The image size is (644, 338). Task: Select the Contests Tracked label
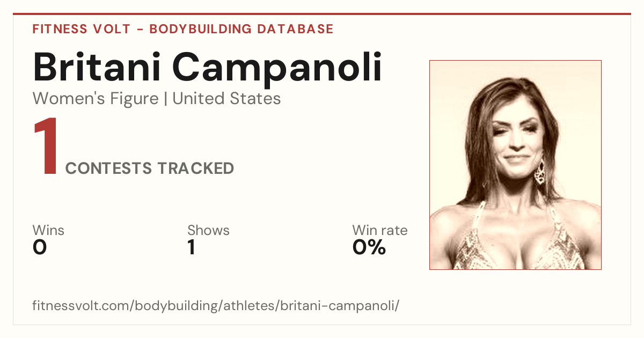point(150,168)
